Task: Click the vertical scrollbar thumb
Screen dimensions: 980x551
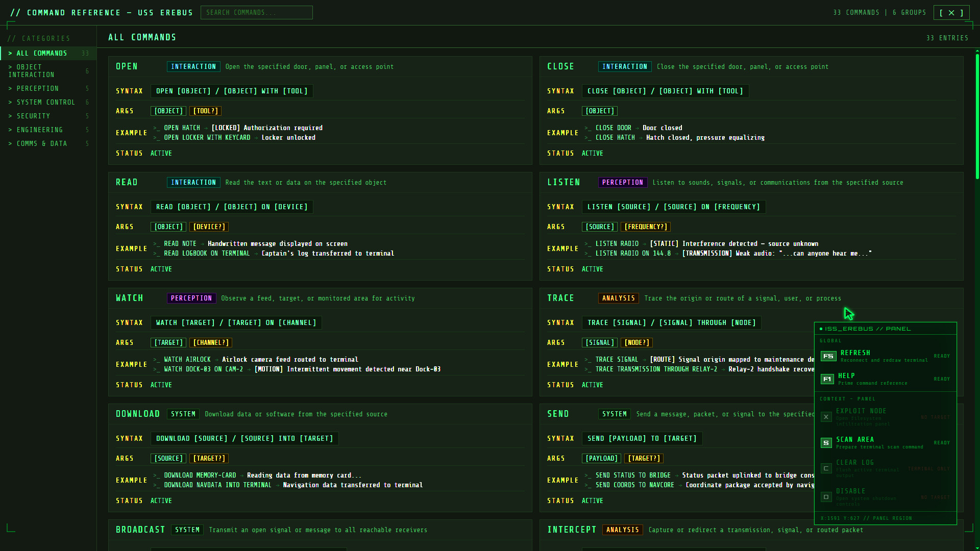Action: (977, 116)
